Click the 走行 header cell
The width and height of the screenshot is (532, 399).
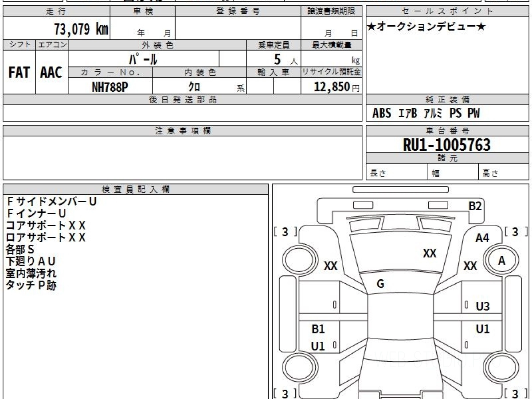56,12
